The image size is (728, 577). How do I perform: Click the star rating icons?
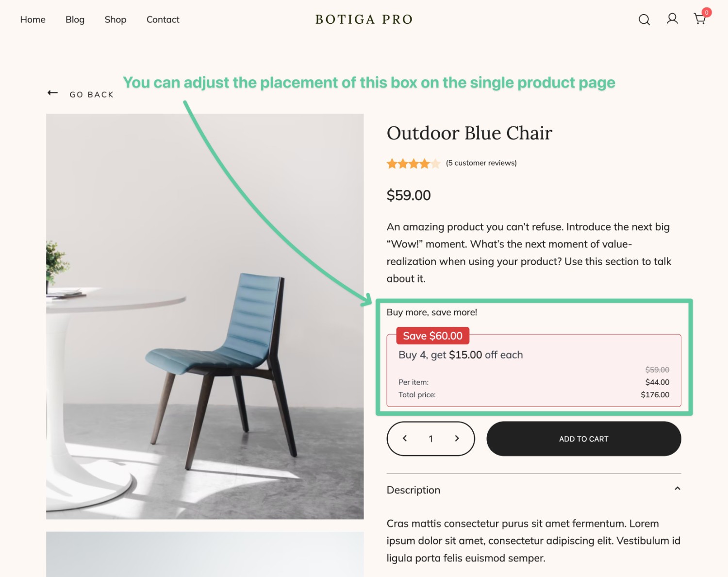414,163
